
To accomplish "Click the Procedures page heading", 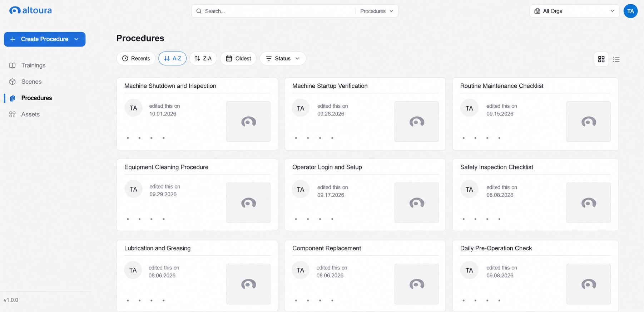I will [x=140, y=38].
